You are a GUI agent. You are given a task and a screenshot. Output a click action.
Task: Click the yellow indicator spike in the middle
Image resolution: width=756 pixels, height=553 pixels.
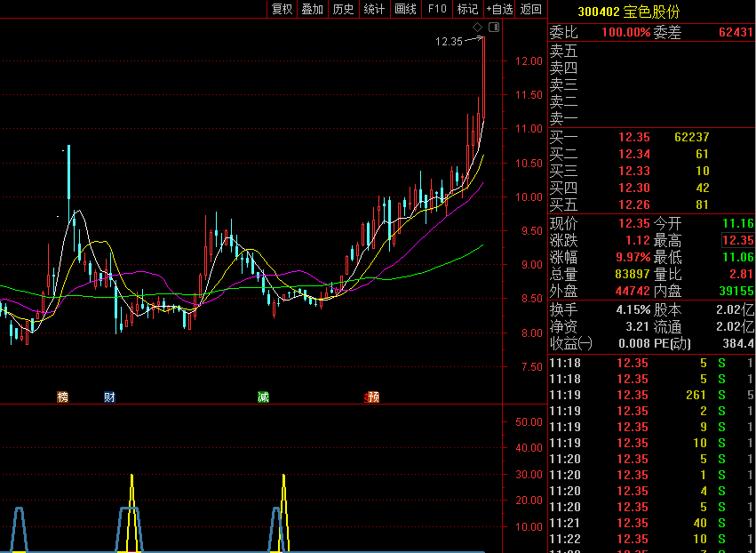(284, 512)
